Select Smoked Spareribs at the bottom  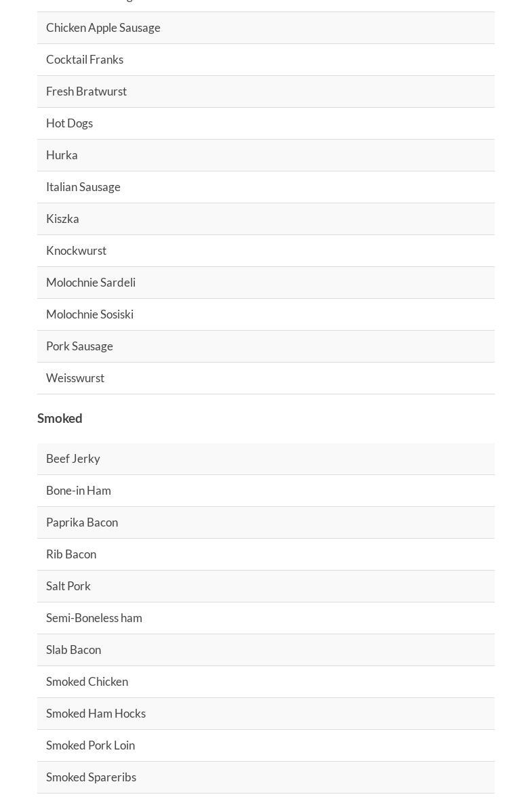click(x=91, y=777)
